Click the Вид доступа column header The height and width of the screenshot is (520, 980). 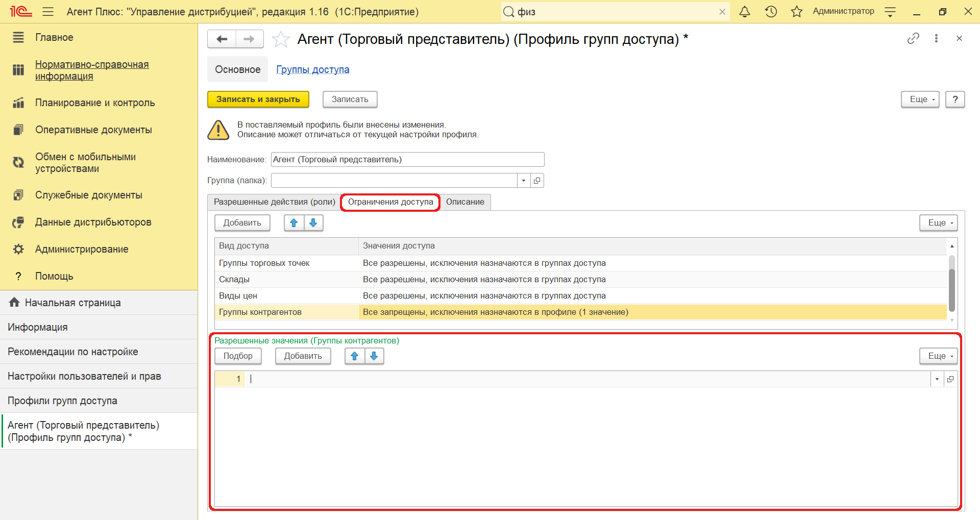[287, 245]
